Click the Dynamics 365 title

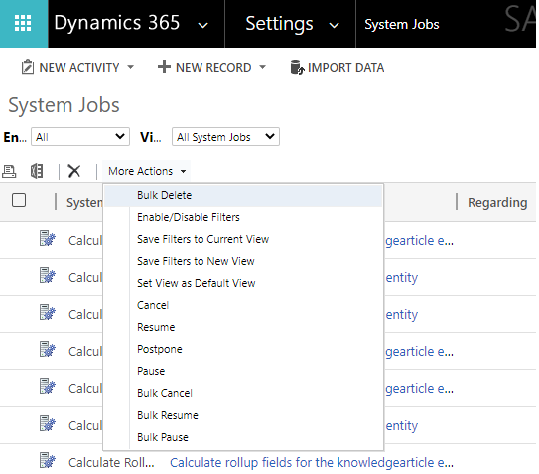click(117, 23)
